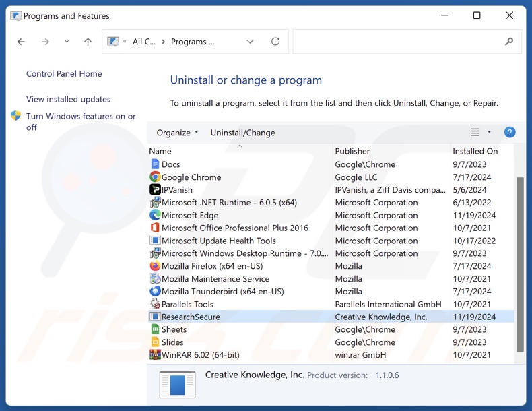Image resolution: width=532 pixels, height=411 pixels.
Task: Click the Google Chrome icon in list
Action: [155, 177]
